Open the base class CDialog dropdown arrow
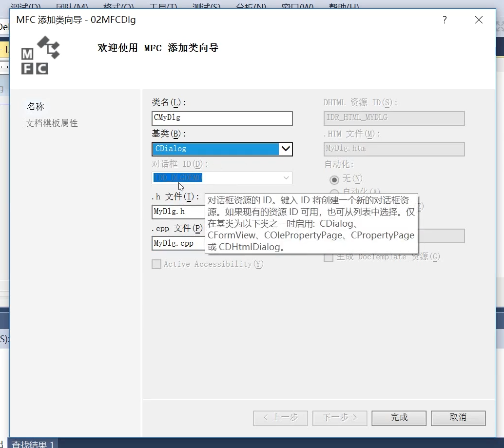Image resolution: width=504 pixels, height=448 pixels. pos(286,149)
